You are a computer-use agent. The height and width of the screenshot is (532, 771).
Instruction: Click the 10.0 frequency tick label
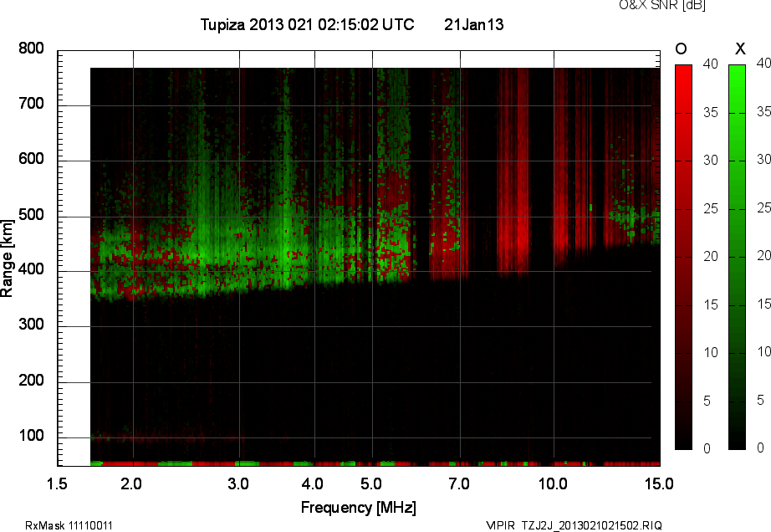tap(553, 483)
